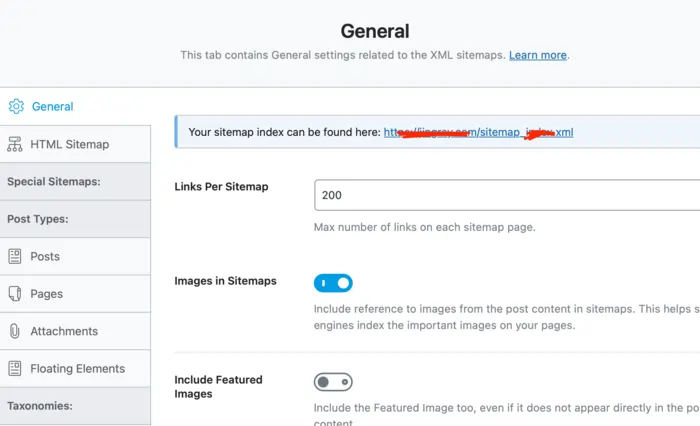Select the Posts sitemap tab
This screenshot has height=426, width=700.
tap(45, 256)
